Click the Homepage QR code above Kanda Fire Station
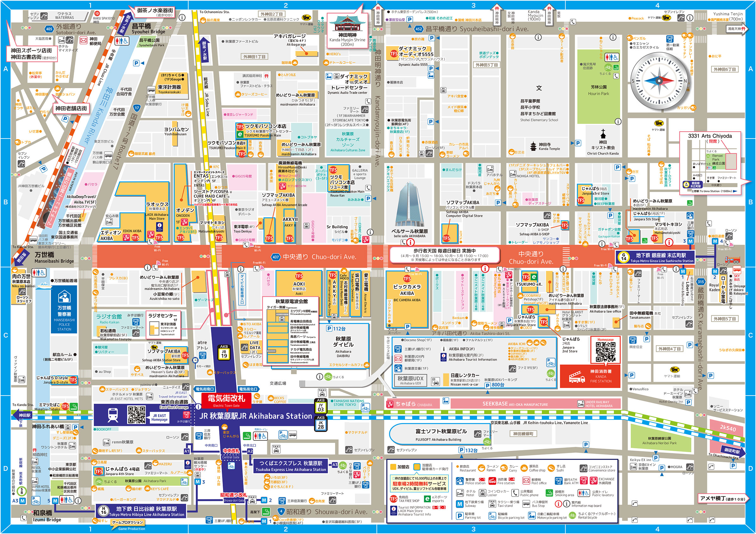The height and width of the screenshot is (534, 756). pyautogui.click(x=605, y=352)
